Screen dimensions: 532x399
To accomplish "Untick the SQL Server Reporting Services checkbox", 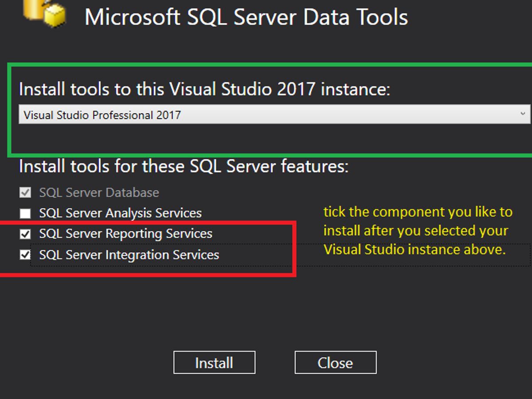I will pyautogui.click(x=25, y=234).
